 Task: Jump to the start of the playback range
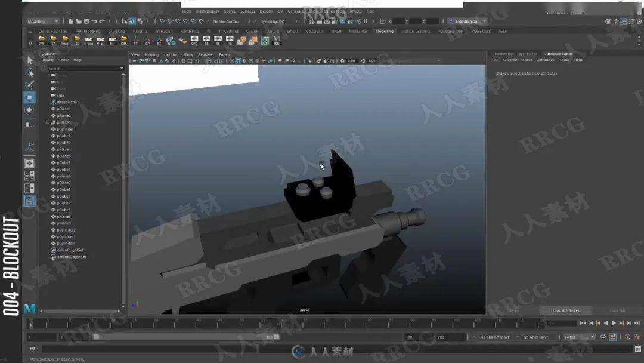tap(583, 323)
